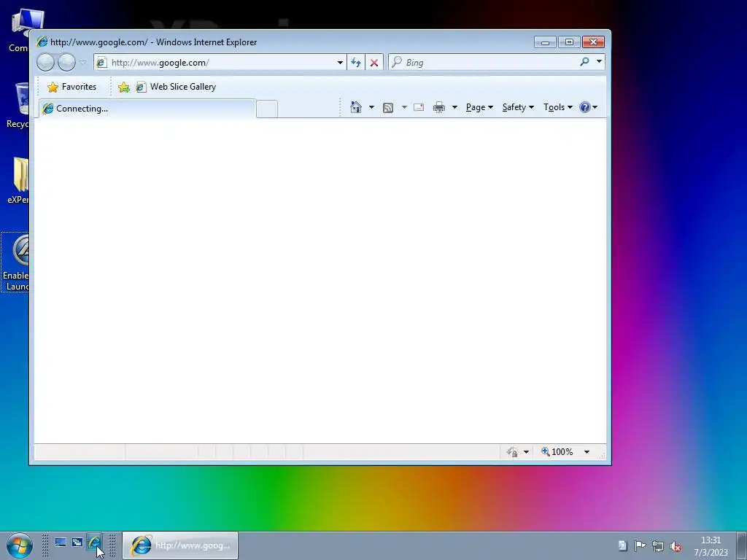Image resolution: width=747 pixels, height=560 pixels.
Task: Click the Home page icon
Action: pos(356,107)
